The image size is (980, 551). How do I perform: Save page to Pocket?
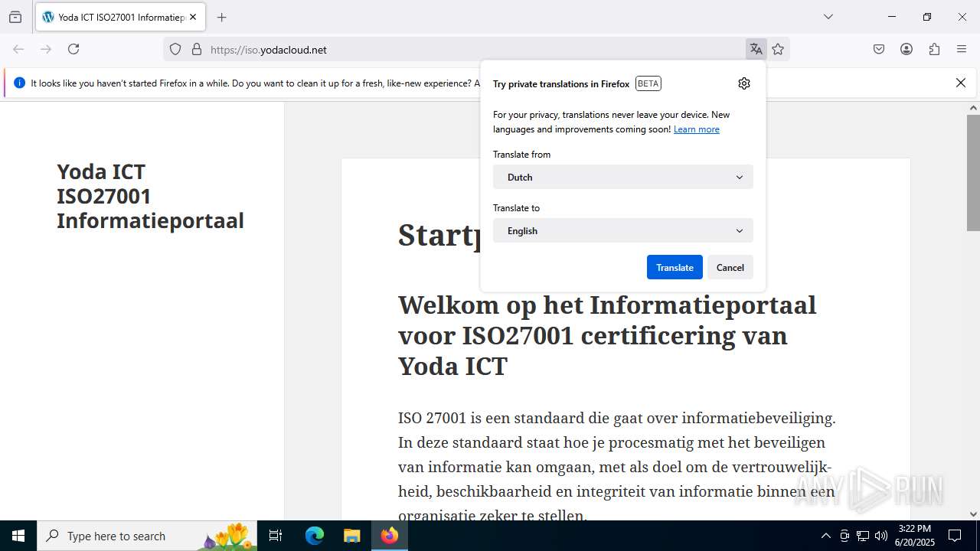pos(879,49)
